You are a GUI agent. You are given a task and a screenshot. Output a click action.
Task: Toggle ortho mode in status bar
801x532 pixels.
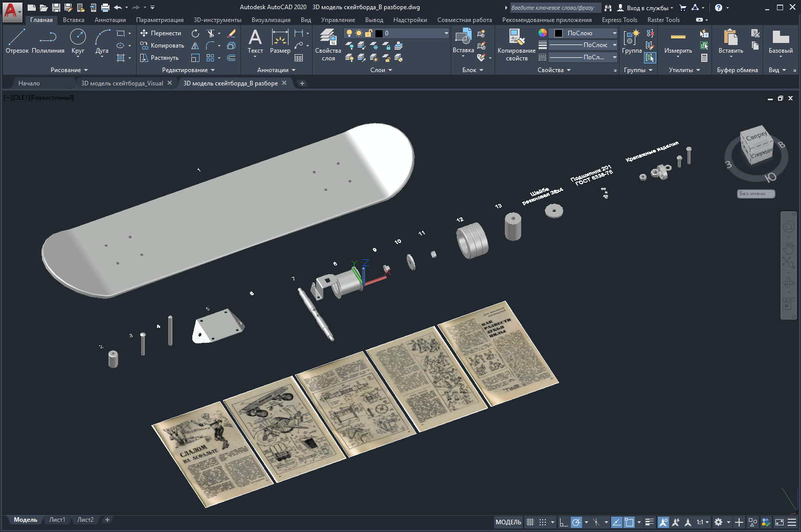563,522
